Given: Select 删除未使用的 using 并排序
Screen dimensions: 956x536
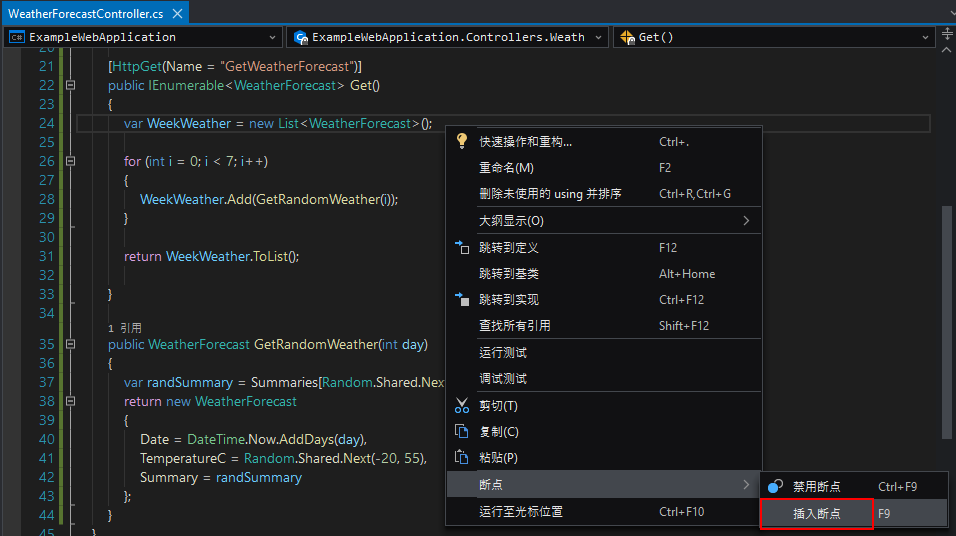Looking at the screenshot, I should pyautogui.click(x=604, y=194).
